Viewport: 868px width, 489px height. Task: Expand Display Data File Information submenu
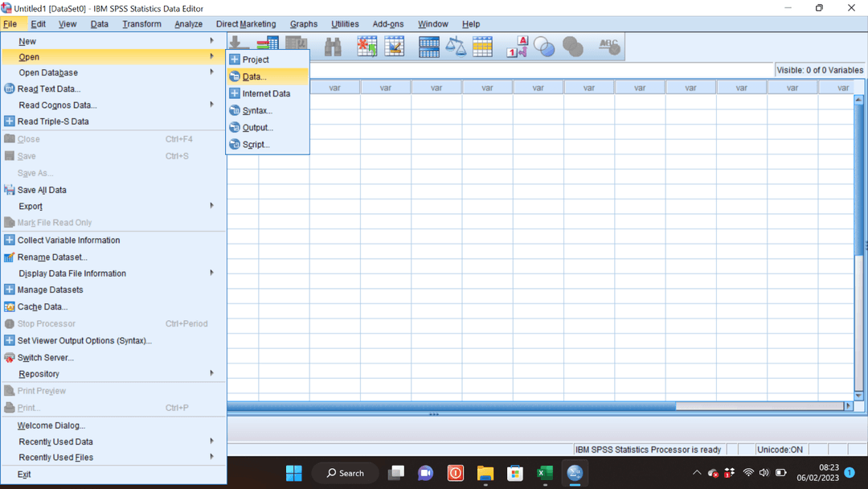[x=114, y=273]
